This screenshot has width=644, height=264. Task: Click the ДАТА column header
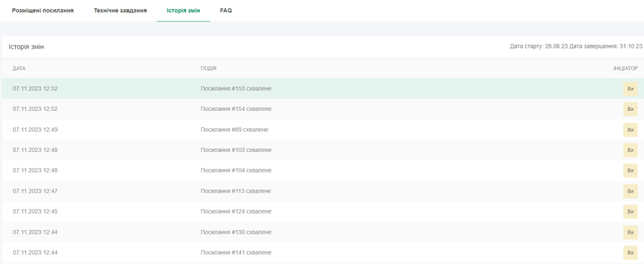coord(19,68)
